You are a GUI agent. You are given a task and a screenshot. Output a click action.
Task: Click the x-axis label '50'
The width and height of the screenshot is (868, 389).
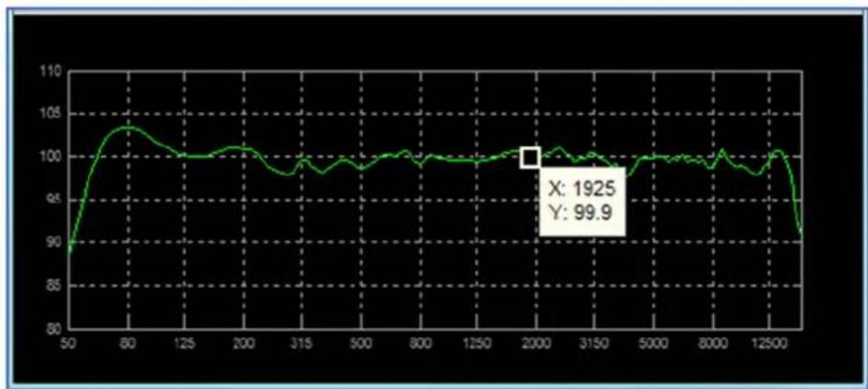[69, 342]
